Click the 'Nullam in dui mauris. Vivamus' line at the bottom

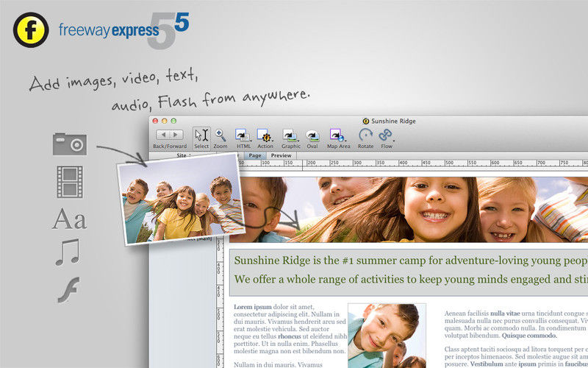tap(278, 364)
